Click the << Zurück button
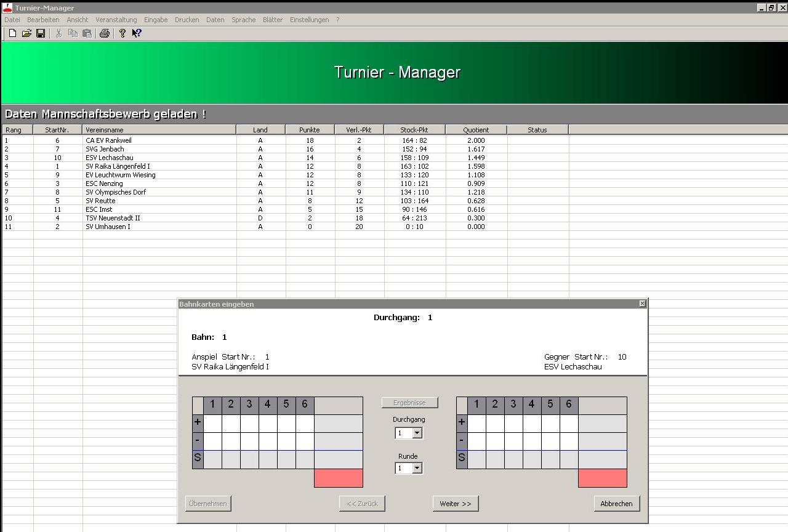 [363, 504]
